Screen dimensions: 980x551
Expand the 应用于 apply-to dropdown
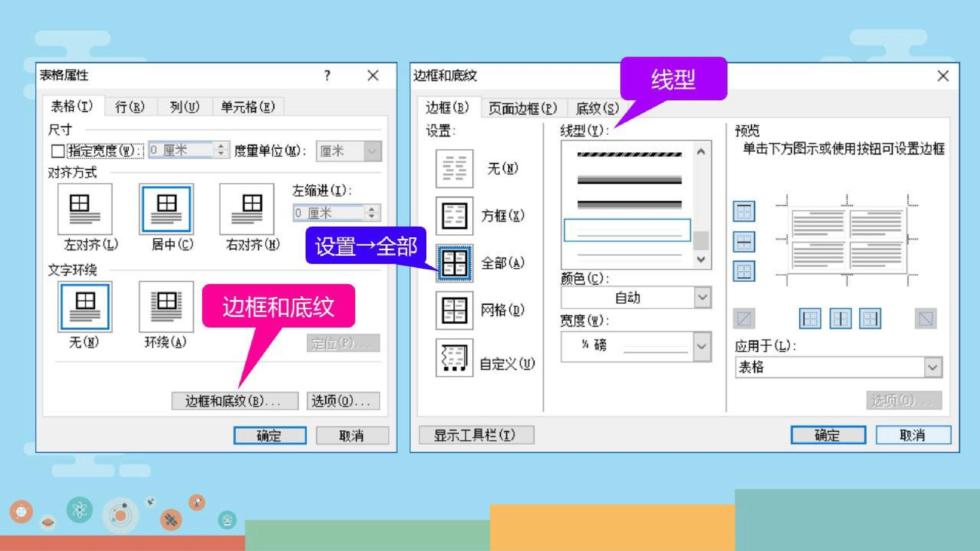[x=838, y=367]
